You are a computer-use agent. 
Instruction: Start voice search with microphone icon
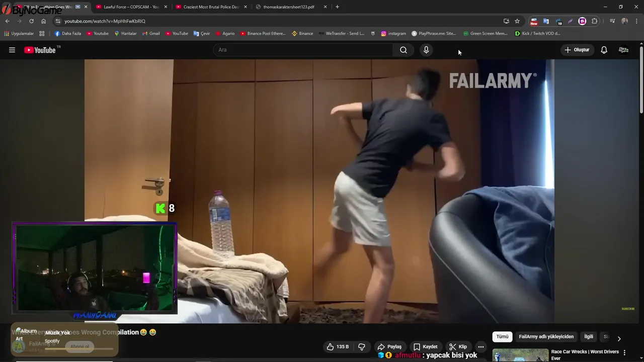pos(426,50)
